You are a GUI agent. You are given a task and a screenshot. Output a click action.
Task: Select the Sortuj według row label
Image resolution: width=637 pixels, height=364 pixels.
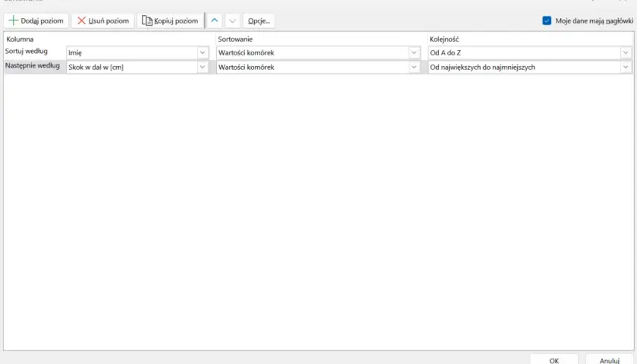27,52
